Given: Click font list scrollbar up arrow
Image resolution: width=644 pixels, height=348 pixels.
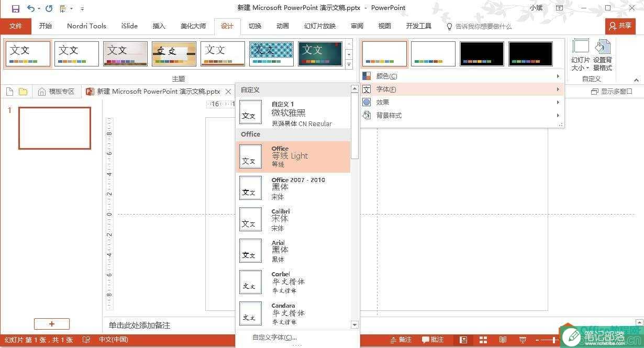Looking at the screenshot, I should pyautogui.click(x=354, y=89).
